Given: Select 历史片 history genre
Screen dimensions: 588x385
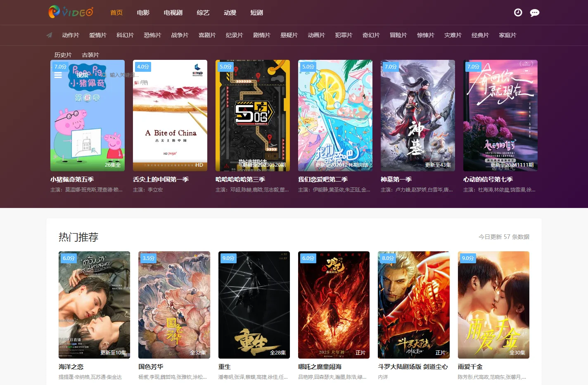Looking at the screenshot, I should (x=63, y=55).
